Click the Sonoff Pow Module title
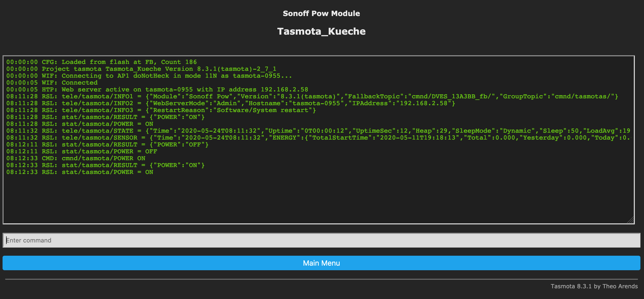 321,13
